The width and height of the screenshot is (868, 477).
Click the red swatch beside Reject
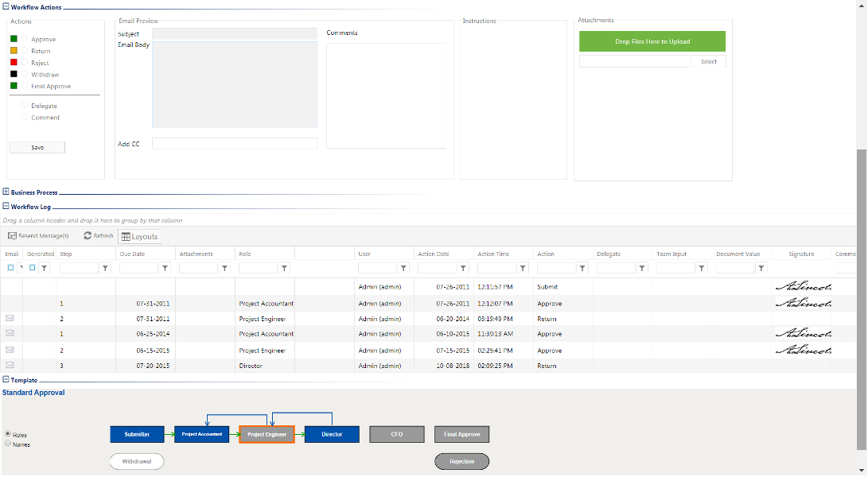coord(14,62)
